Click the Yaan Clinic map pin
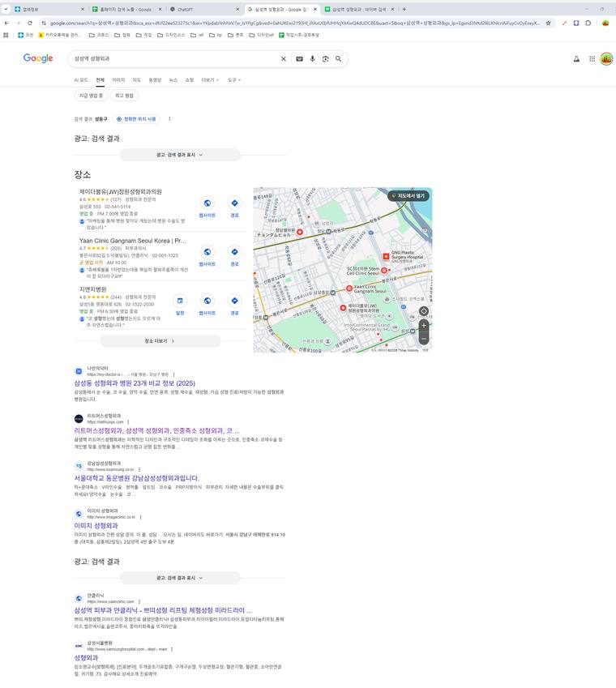The width and height of the screenshot is (616, 688). click(x=349, y=288)
